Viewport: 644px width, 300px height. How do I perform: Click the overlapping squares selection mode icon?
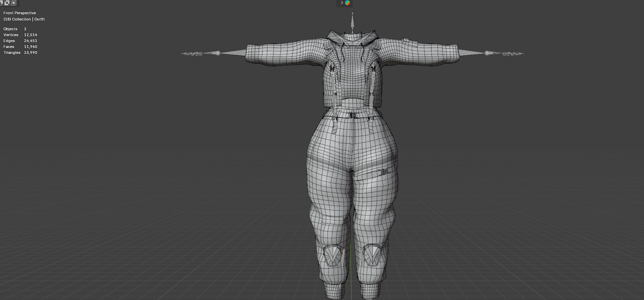pos(7,3)
